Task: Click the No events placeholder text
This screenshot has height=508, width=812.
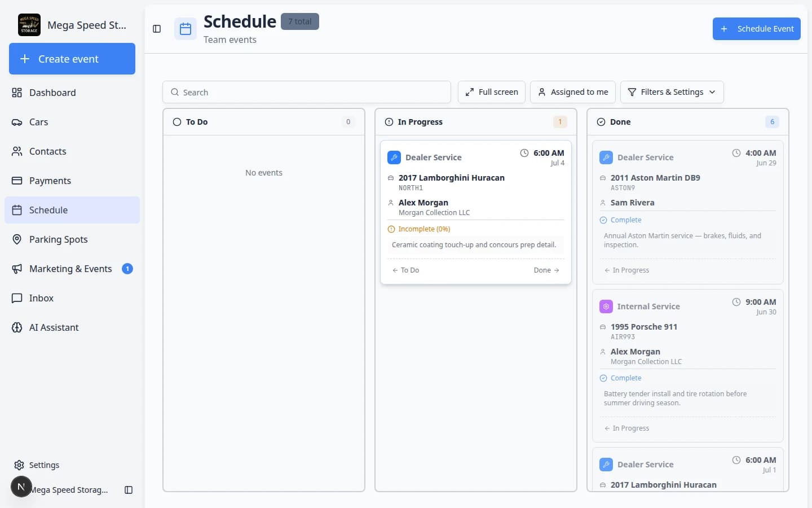Action: click(x=264, y=173)
